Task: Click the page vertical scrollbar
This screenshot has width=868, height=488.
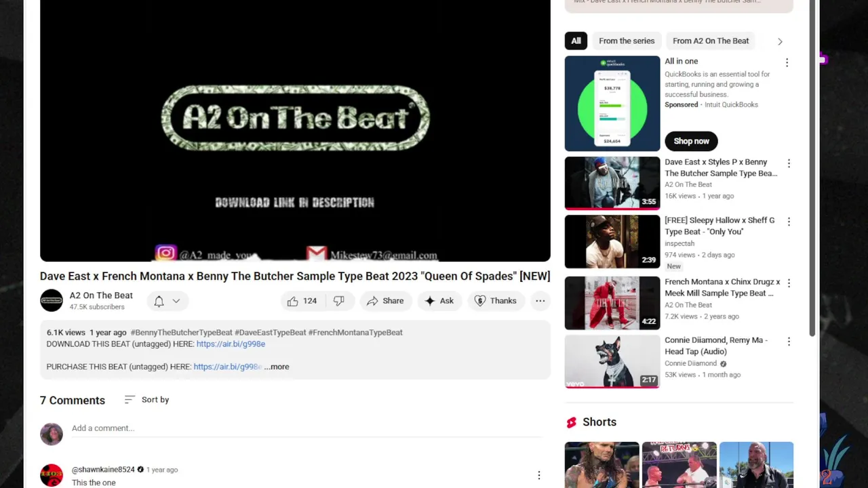Action: [812, 169]
